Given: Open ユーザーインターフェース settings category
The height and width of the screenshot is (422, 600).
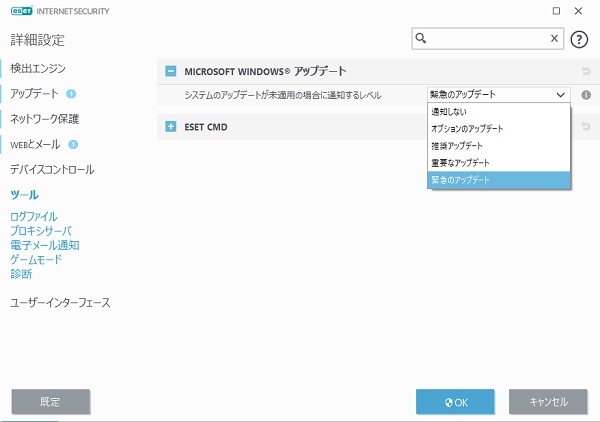Looking at the screenshot, I should coord(60,303).
